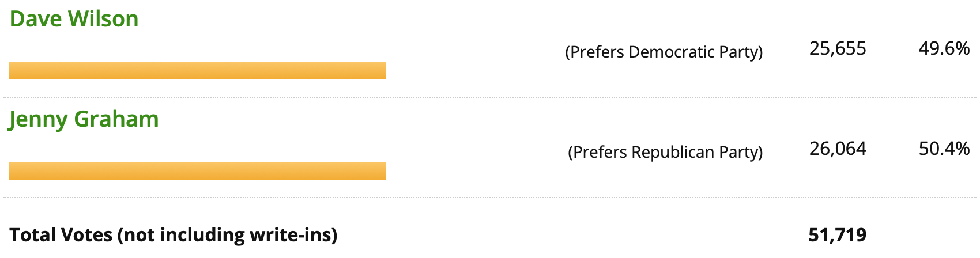Click the Total Votes heading text
Screen dimensions: 980x258
pyautogui.click(x=61, y=235)
